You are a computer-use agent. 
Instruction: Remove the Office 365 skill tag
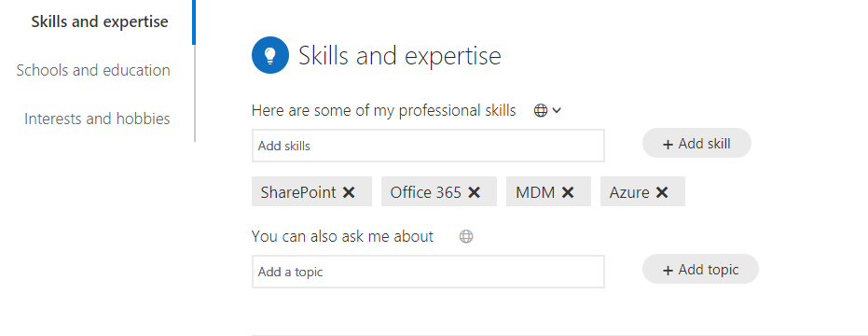coord(474,192)
